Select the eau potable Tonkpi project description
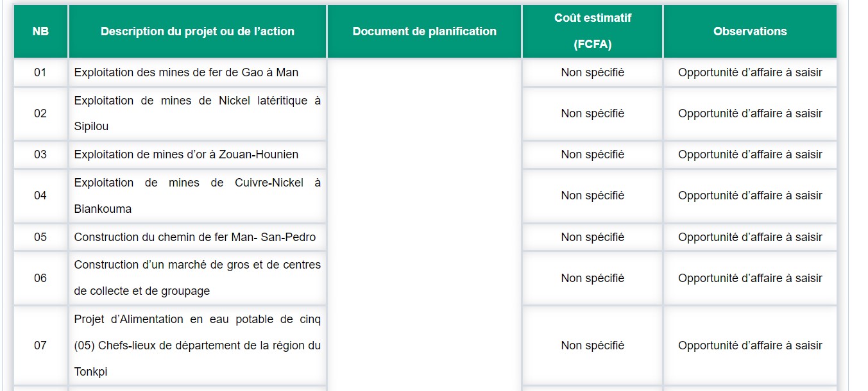The width and height of the screenshot is (868, 391). 198,345
